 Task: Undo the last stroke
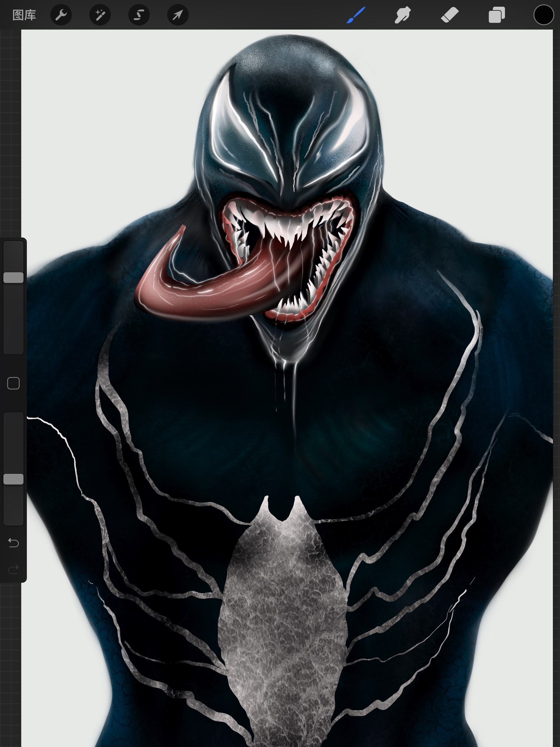pos(13,543)
